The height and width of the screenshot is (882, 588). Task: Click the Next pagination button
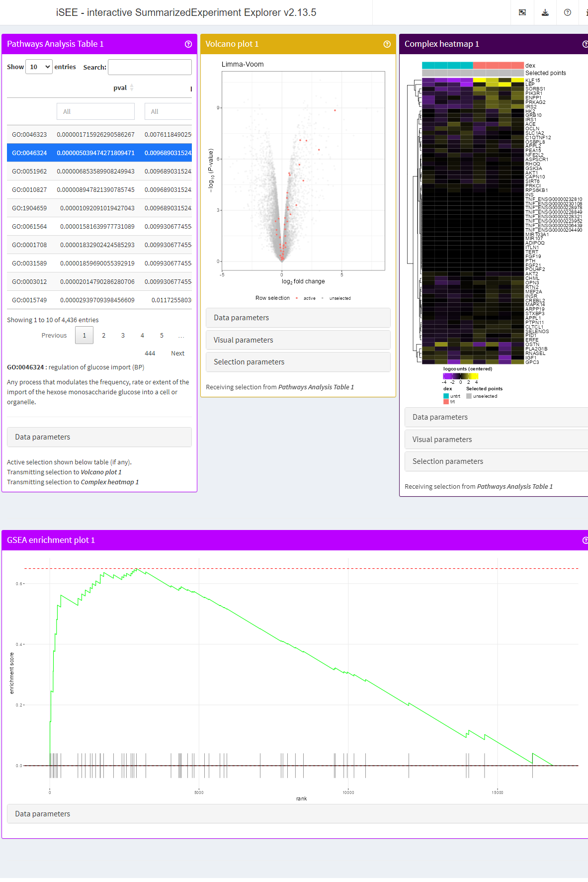pyautogui.click(x=177, y=353)
